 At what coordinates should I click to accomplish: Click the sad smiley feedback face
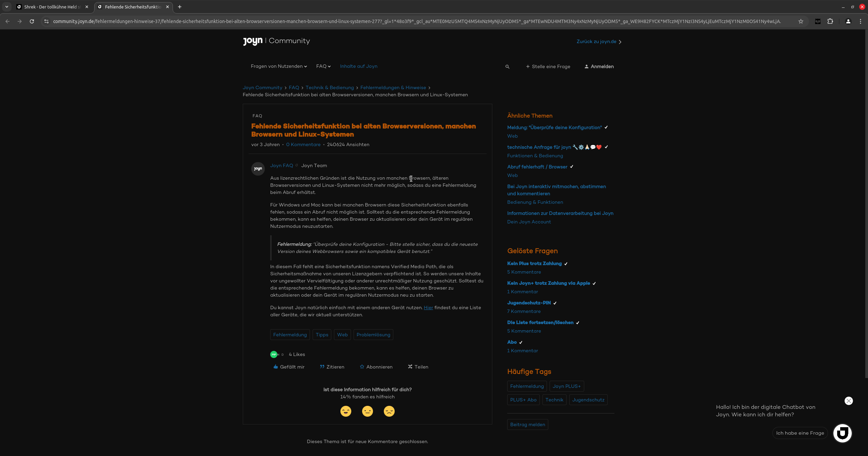tap(389, 411)
